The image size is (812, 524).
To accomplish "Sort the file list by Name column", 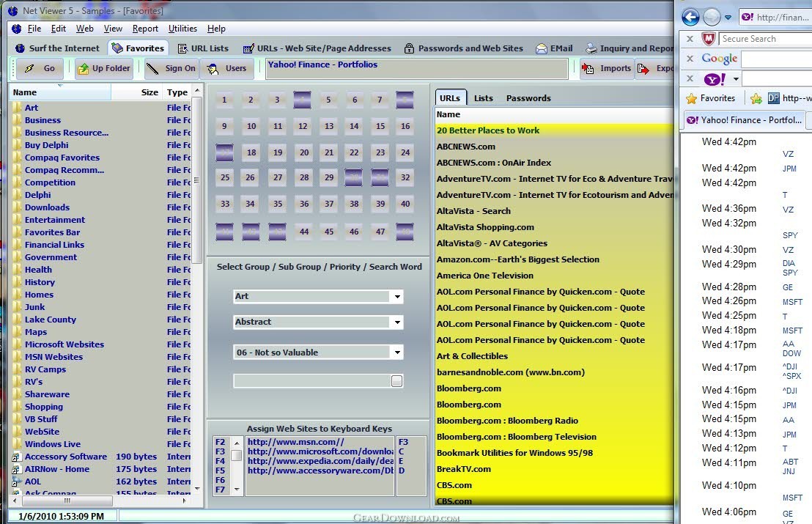I will click(60, 92).
